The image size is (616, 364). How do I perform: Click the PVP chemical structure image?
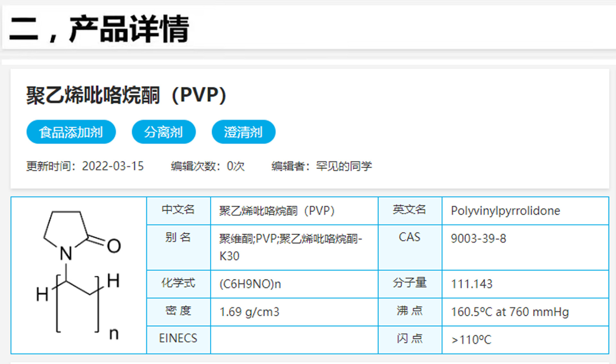pos(79,275)
